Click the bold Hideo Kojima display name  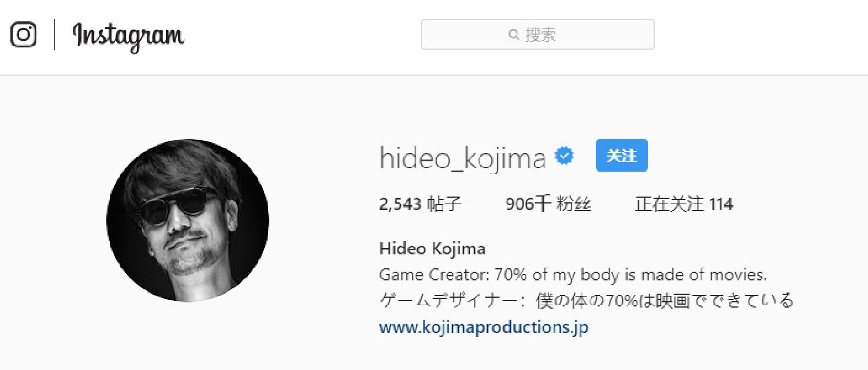[x=432, y=249]
